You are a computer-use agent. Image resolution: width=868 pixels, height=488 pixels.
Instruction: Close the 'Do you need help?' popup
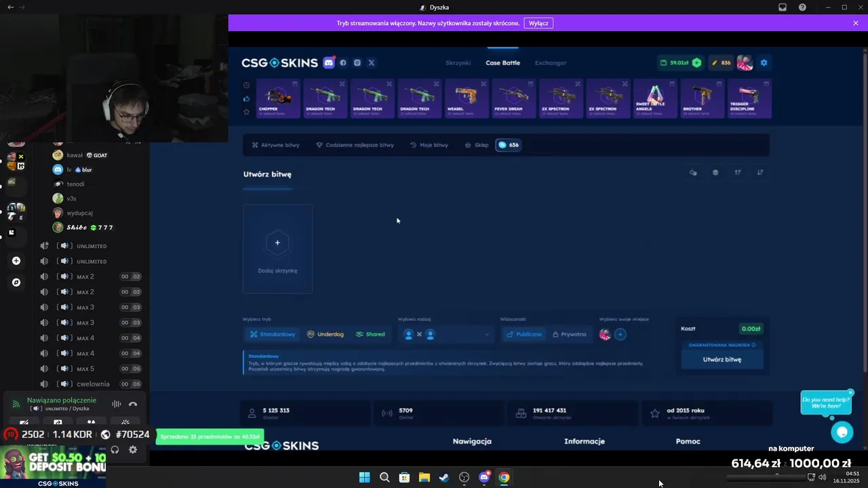pyautogui.click(x=850, y=392)
